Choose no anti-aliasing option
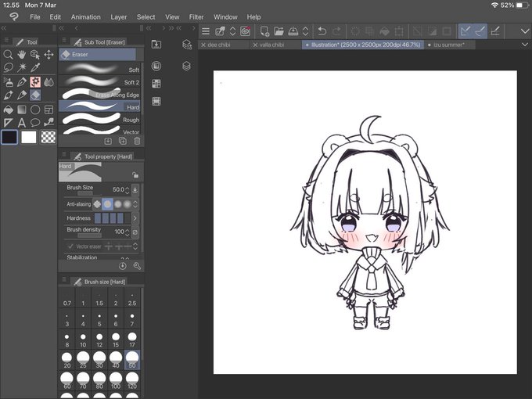The height and width of the screenshot is (399, 532). (97, 204)
